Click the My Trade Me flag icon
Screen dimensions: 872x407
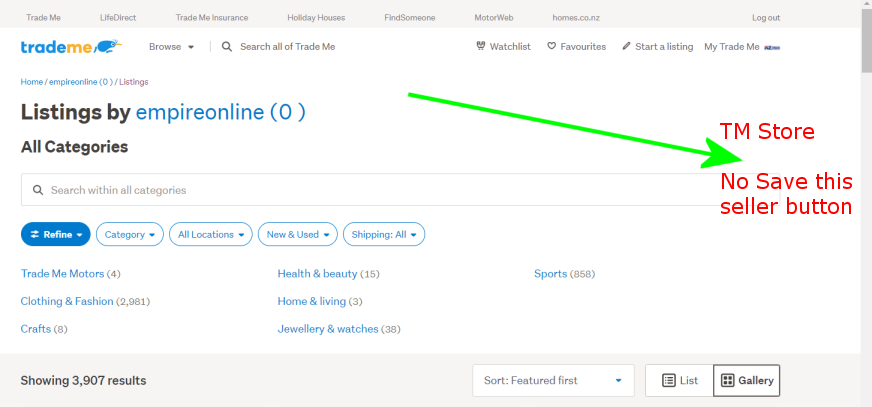coord(772,47)
